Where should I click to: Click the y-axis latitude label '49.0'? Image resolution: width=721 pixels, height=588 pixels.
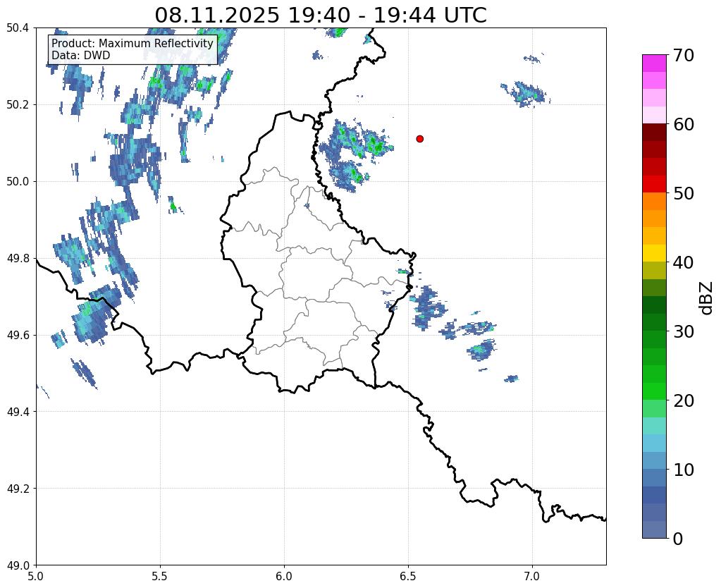click(x=18, y=565)
